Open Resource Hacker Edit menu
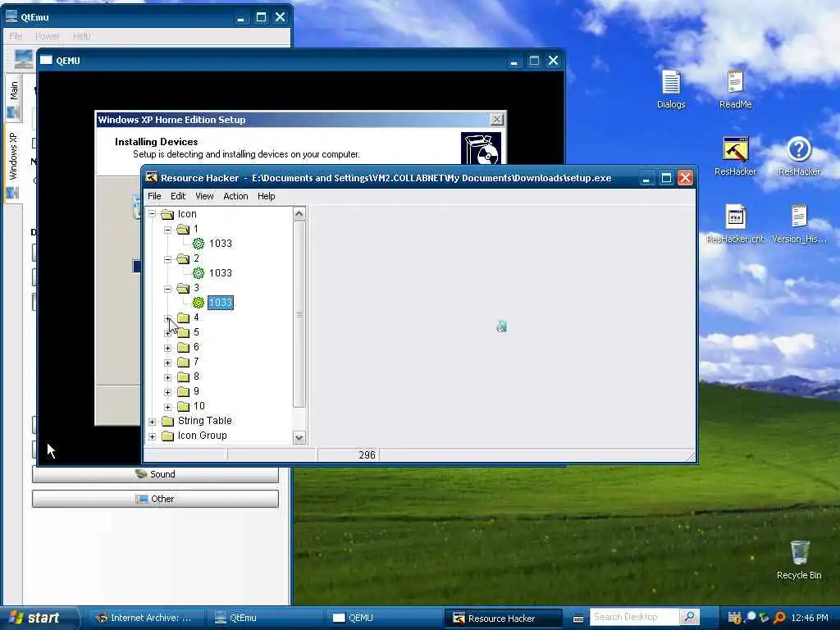 [x=178, y=196]
